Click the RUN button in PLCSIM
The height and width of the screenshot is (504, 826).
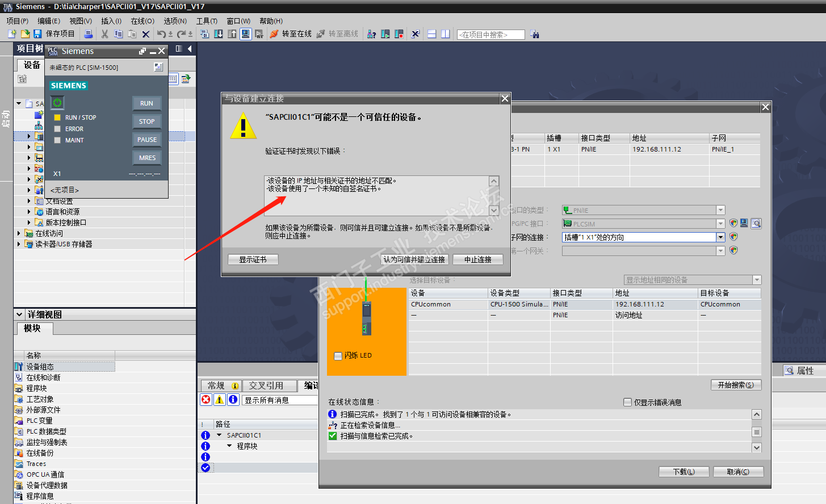point(147,103)
